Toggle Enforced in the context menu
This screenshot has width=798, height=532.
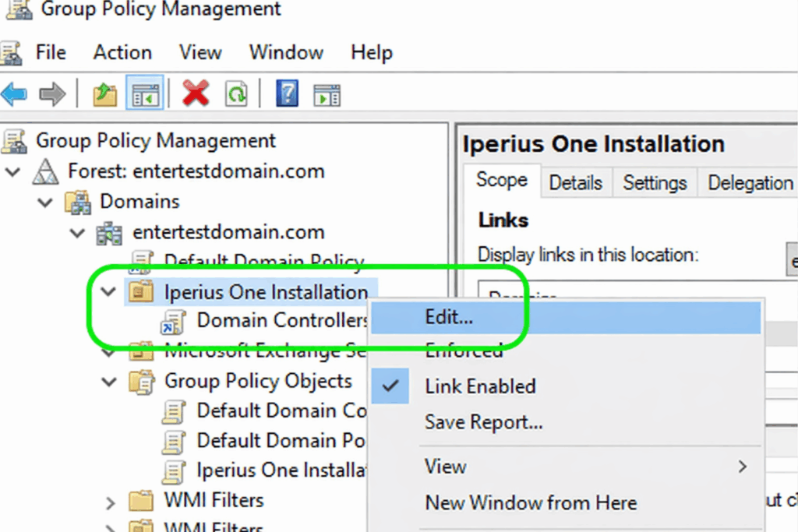tap(464, 351)
